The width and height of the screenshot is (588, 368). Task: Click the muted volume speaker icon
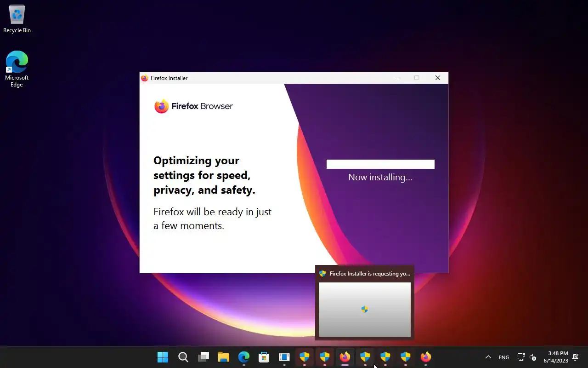pos(533,357)
